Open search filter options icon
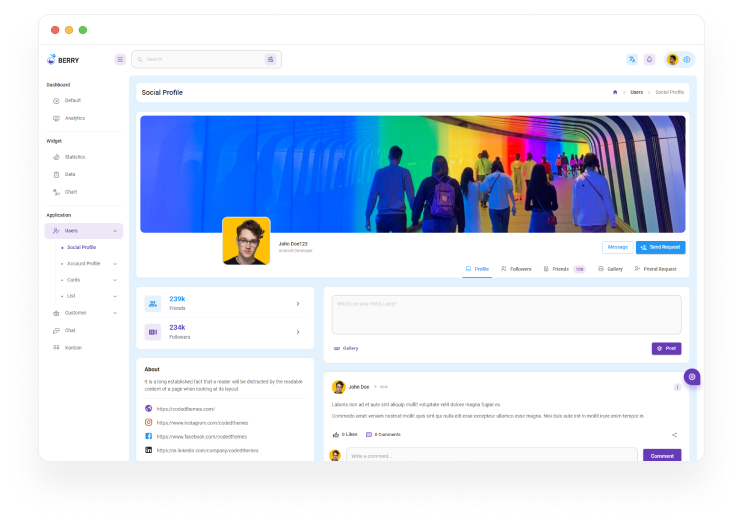 click(x=270, y=60)
